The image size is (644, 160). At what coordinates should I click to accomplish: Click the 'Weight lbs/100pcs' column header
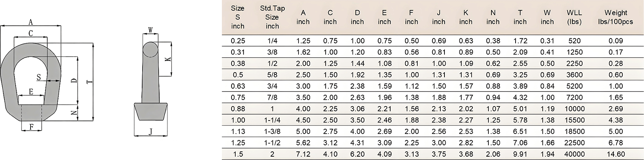(x=615, y=17)
